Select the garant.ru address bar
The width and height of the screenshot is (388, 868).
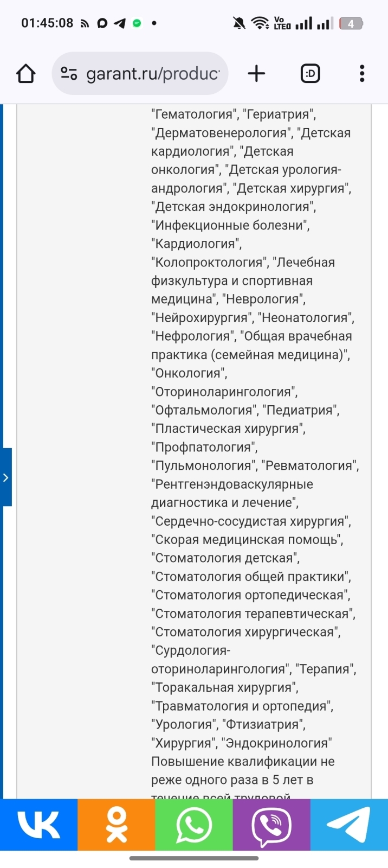pyautogui.click(x=140, y=73)
